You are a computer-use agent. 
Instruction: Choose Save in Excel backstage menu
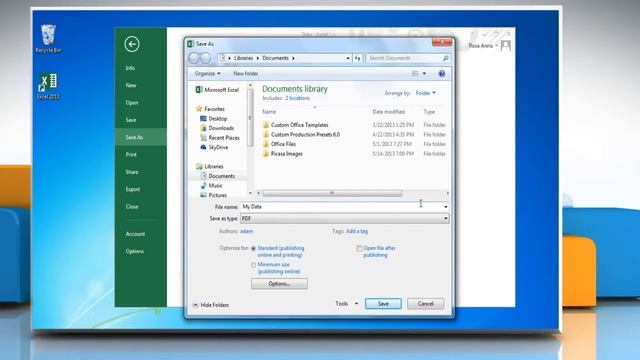pos(131,120)
